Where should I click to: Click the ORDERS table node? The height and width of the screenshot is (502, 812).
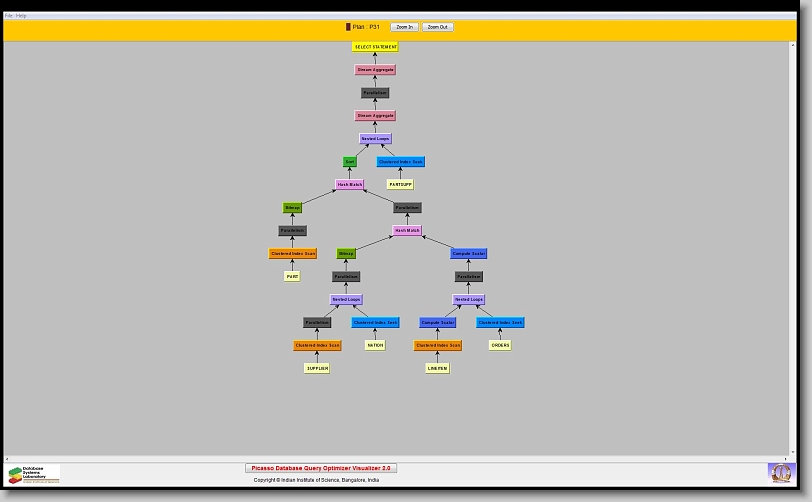click(x=500, y=345)
